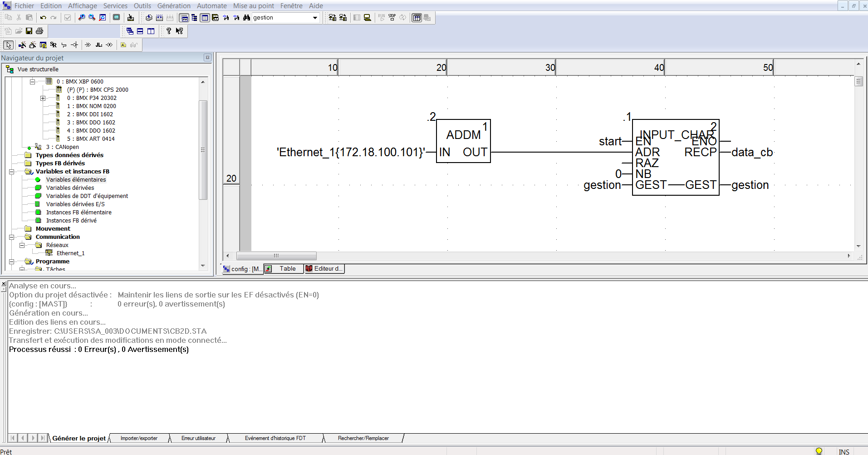Image resolution: width=868 pixels, height=455 pixels.
Task: Select Ethernet_1 in the Réseaux tree
Action: (x=70, y=253)
